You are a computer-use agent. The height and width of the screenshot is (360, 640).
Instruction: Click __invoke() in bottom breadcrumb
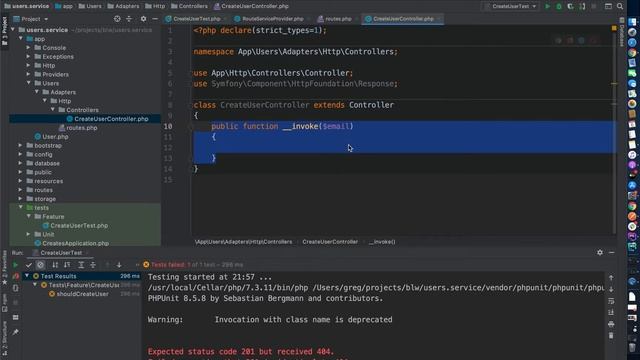coord(382,242)
